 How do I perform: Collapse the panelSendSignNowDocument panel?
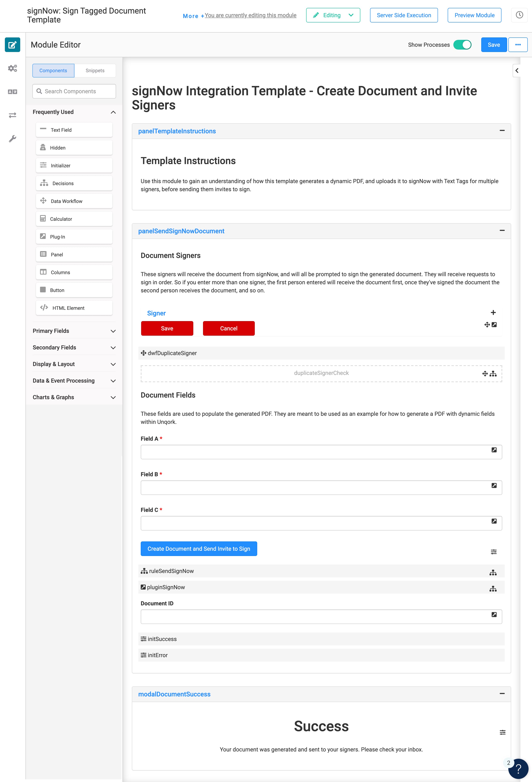pyautogui.click(x=502, y=230)
